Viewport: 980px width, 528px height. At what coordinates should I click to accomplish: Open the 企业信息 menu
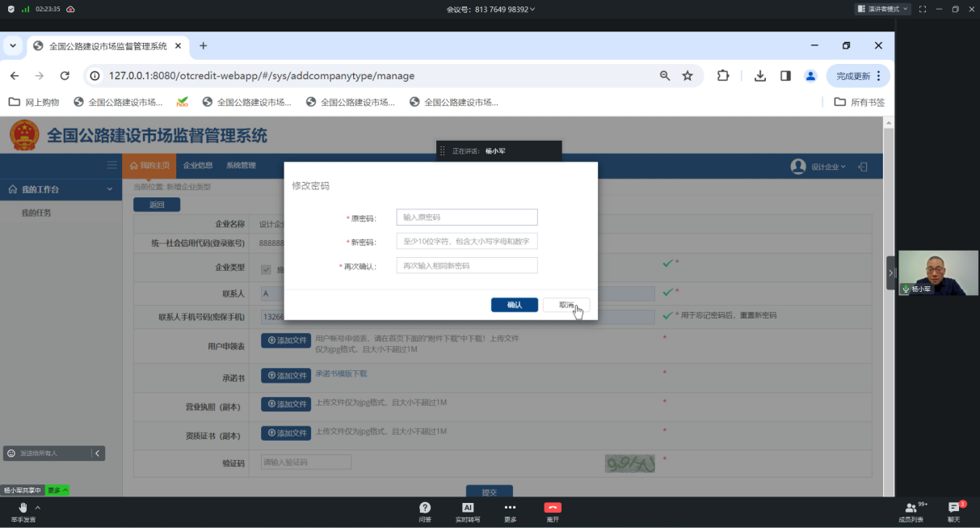click(198, 166)
